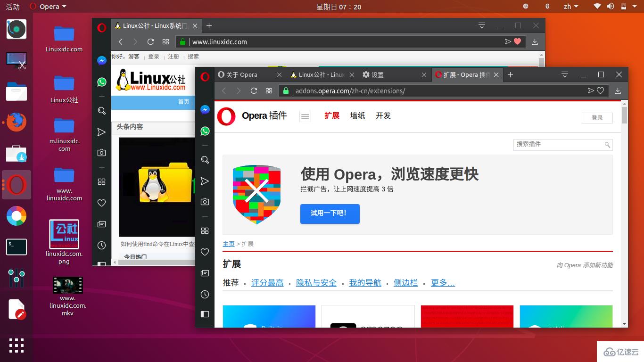
Task: Click the 搜索插件 search field
Action: tap(563, 144)
